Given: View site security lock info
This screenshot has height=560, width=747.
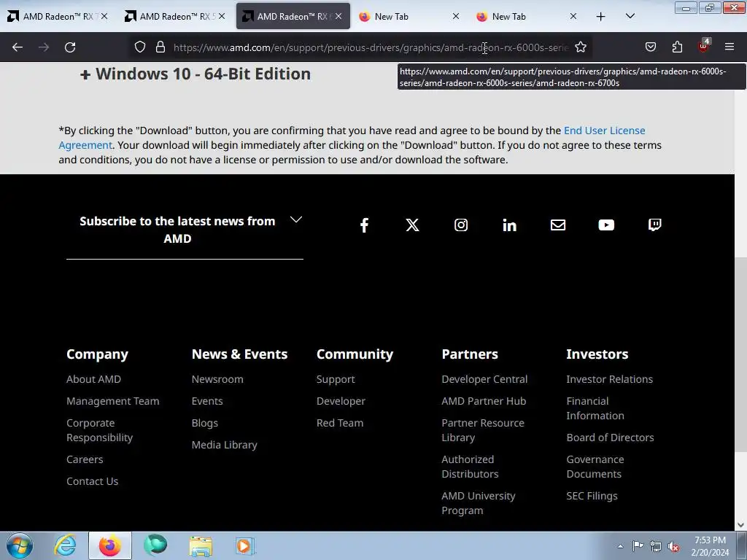Looking at the screenshot, I should (x=160, y=47).
